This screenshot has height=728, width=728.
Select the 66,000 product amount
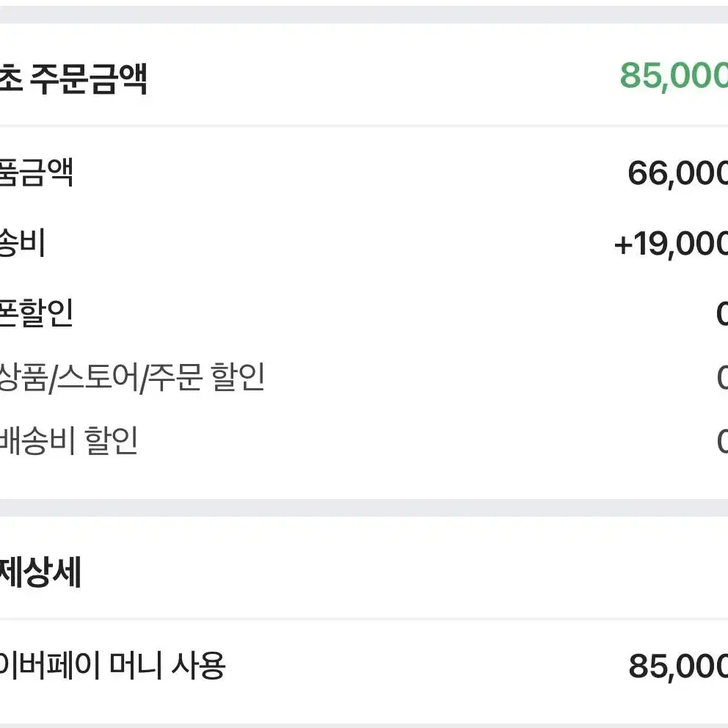tap(677, 173)
